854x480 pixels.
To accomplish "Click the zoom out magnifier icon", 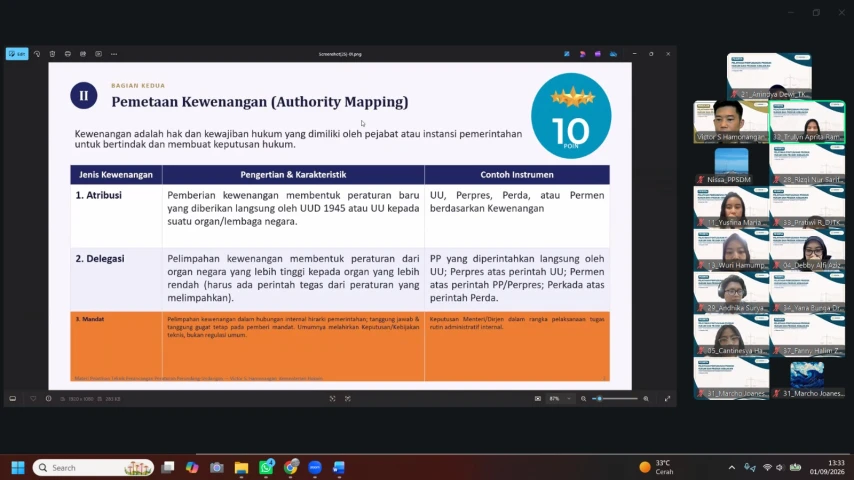I will pos(583,399).
